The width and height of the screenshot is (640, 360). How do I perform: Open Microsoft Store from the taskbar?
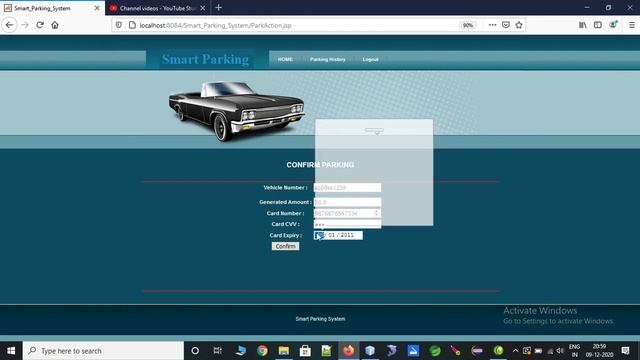[x=305, y=351]
